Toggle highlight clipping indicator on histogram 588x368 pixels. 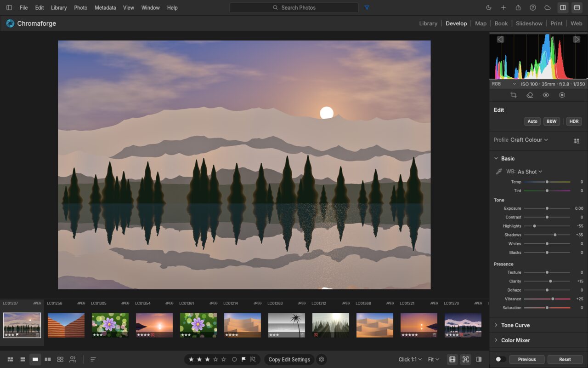pos(577,40)
